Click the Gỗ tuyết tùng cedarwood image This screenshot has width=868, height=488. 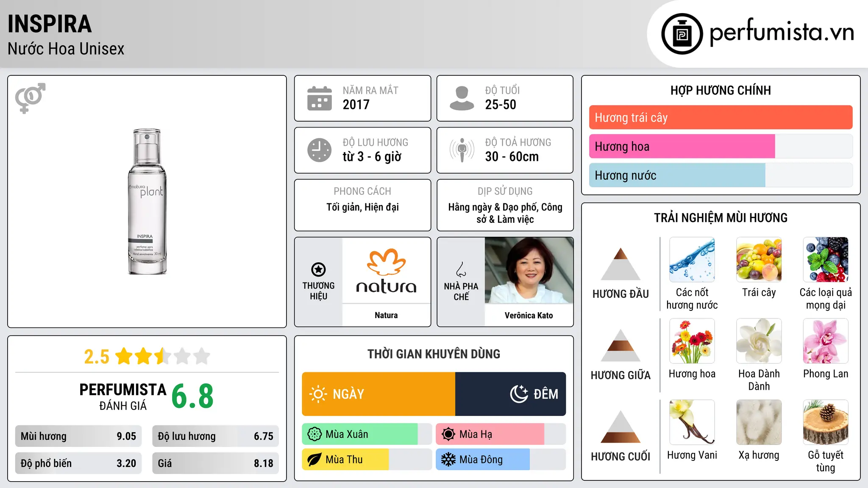tap(826, 422)
